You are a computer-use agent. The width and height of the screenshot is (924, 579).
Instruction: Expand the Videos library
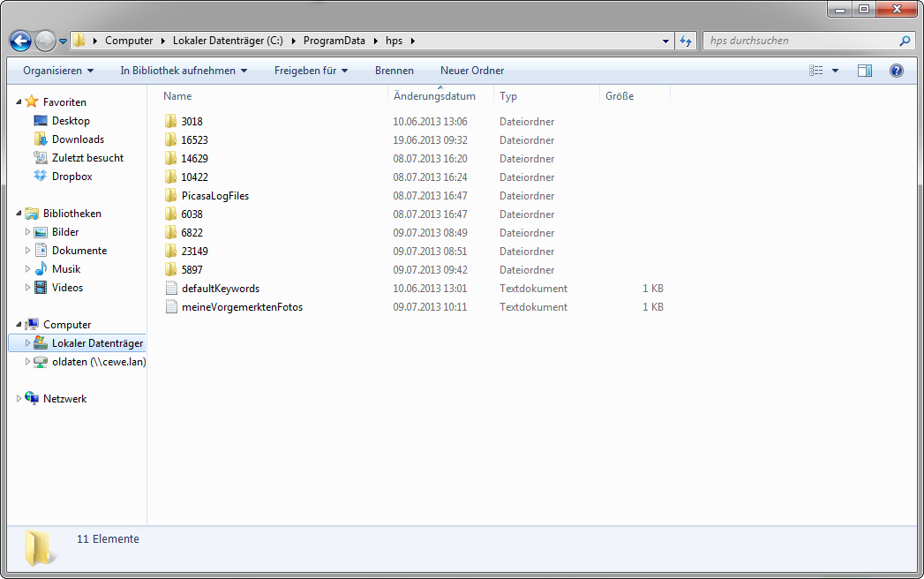(x=27, y=288)
